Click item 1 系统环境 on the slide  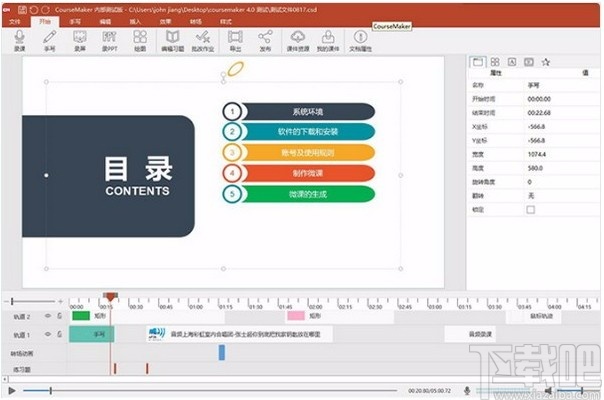pos(299,112)
